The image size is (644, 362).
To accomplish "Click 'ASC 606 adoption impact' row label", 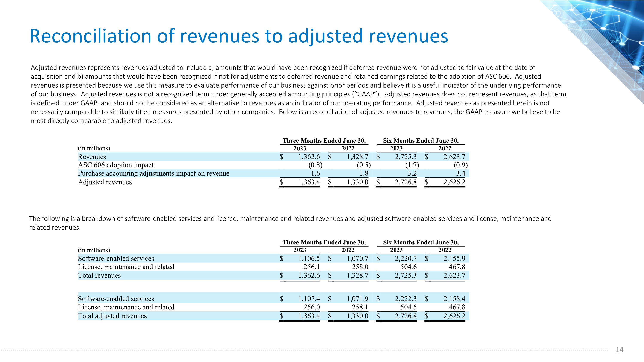I will (x=115, y=165).
